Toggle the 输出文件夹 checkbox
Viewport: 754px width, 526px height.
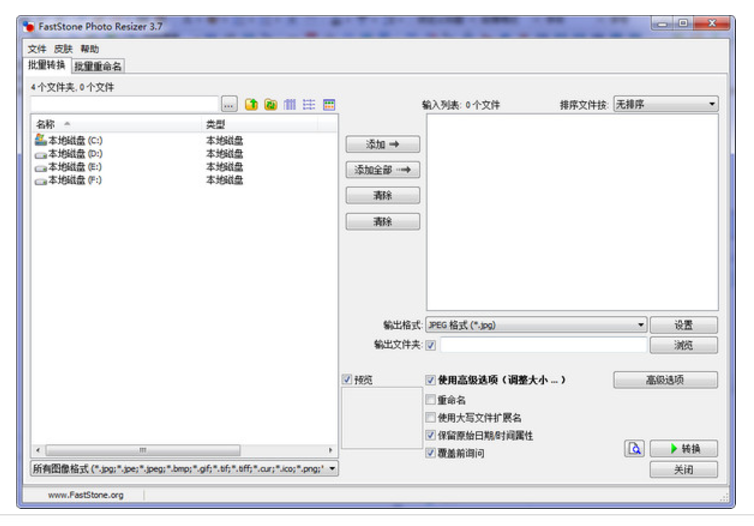(x=431, y=345)
